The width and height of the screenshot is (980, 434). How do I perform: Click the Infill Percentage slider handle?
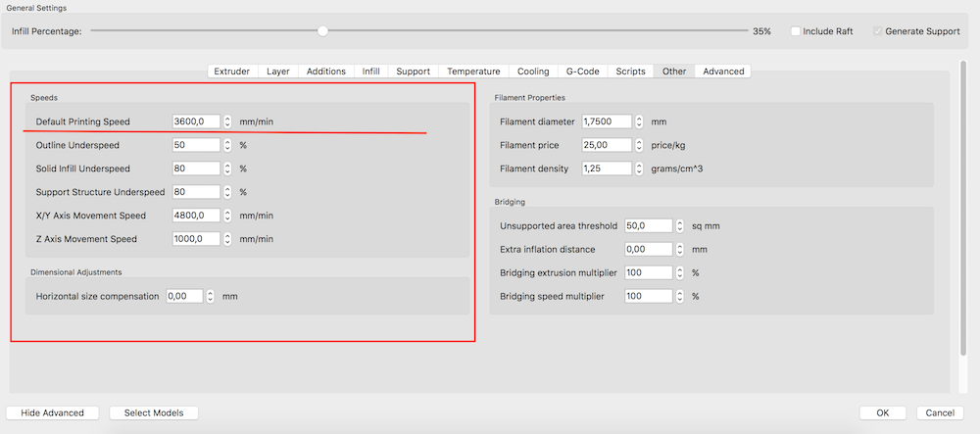[322, 31]
